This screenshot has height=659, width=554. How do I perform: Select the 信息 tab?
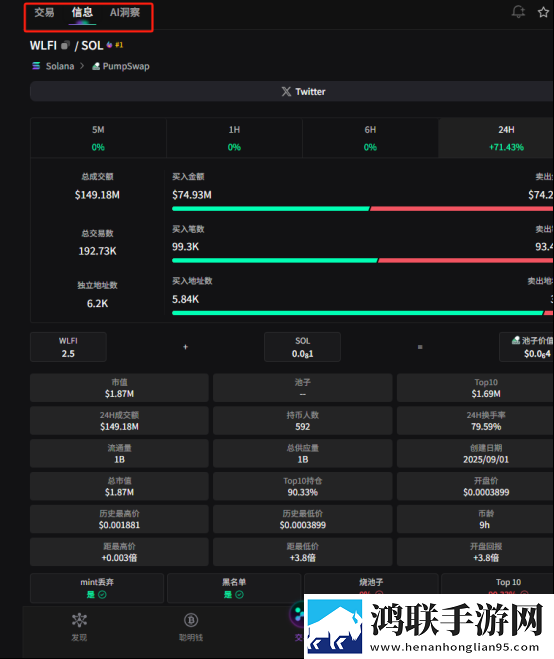click(82, 13)
